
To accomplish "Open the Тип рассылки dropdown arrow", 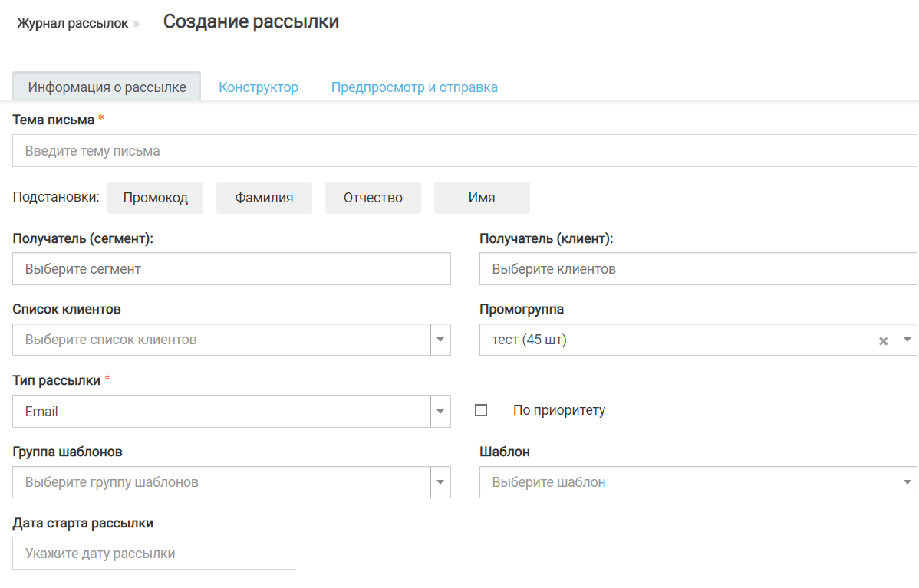I will point(440,412).
